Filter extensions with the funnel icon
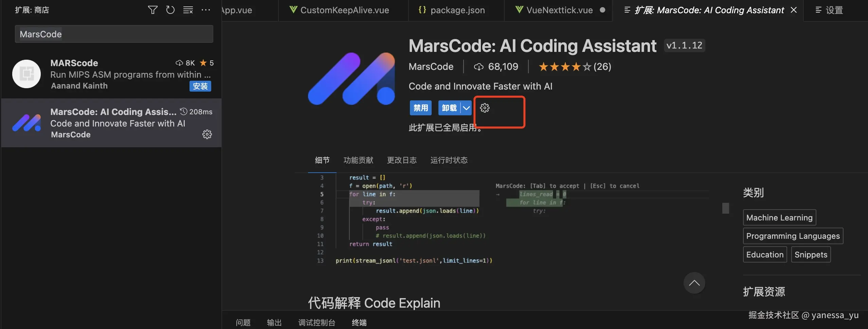868x329 pixels. point(153,10)
